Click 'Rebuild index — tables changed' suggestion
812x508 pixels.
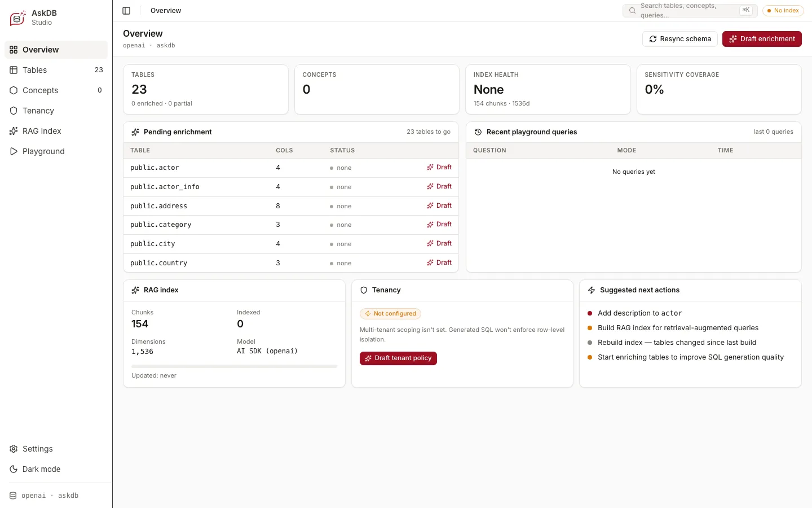click(x=677, y=343)
